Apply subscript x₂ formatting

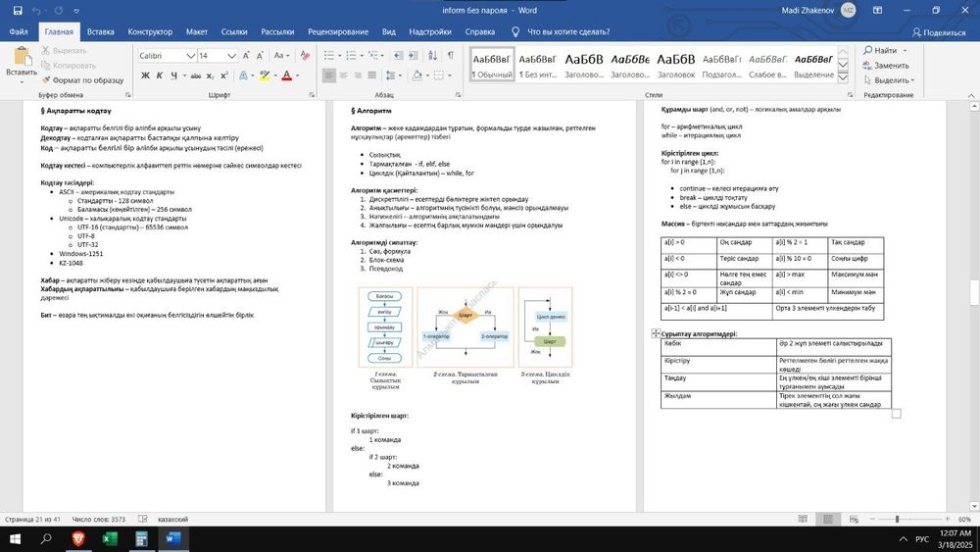click(211, 75)
